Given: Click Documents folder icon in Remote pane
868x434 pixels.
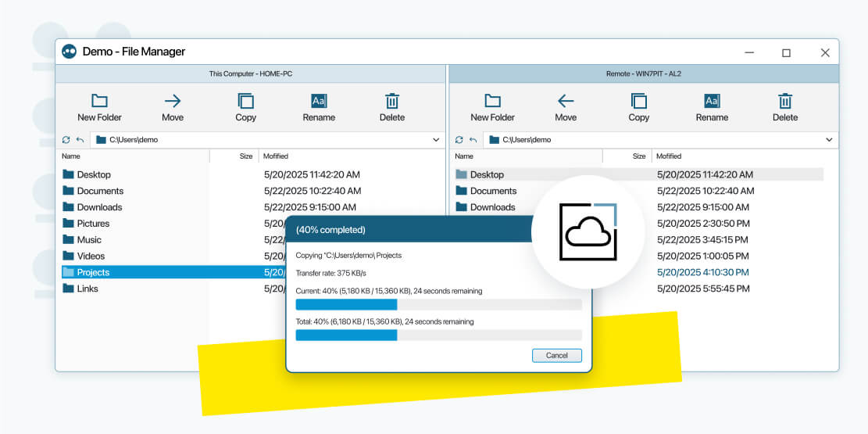Looking at the screenshot, I should click(x=462, y=191).
